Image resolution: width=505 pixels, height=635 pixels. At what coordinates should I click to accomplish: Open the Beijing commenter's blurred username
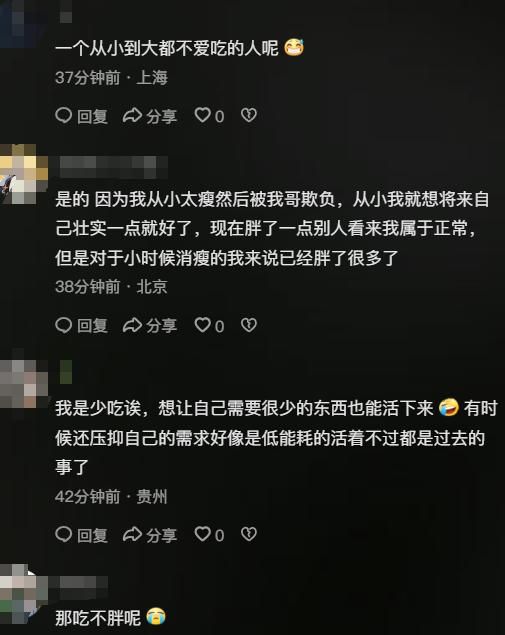114,167
